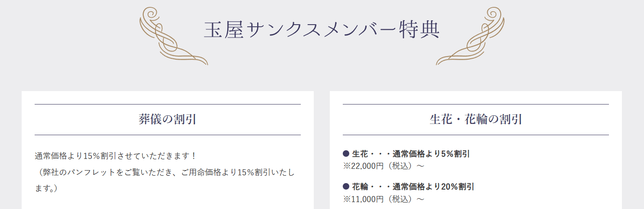
Task: Click the ます。） closing text line
Action: coord(46,189)
